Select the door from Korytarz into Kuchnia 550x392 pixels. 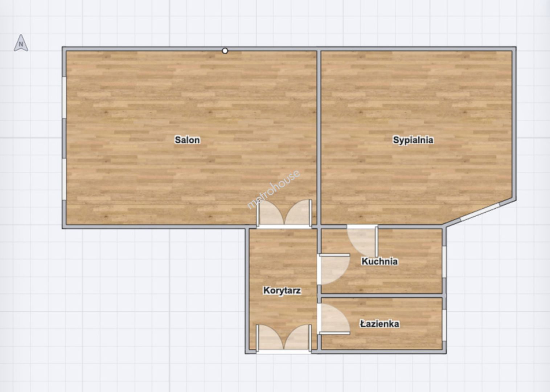[333, 269]
